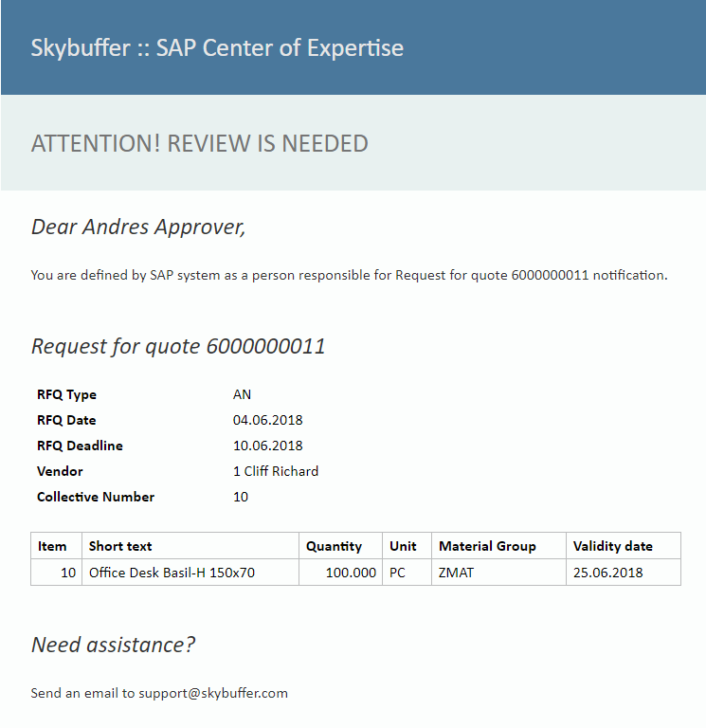Select the RFQ Type value AN
The height and width of the screenshot is (728, 706).
[242, 394]
